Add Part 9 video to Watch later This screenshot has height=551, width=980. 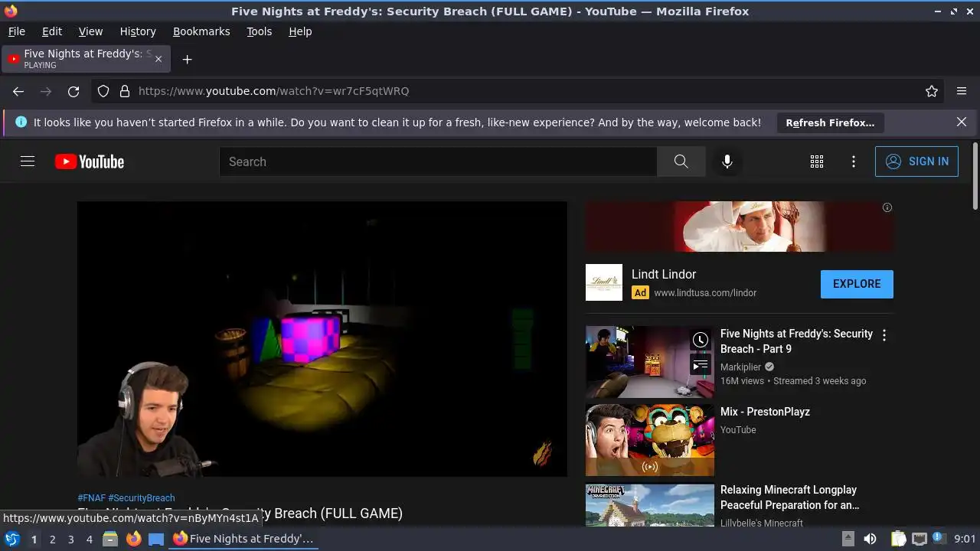(701, 340)
